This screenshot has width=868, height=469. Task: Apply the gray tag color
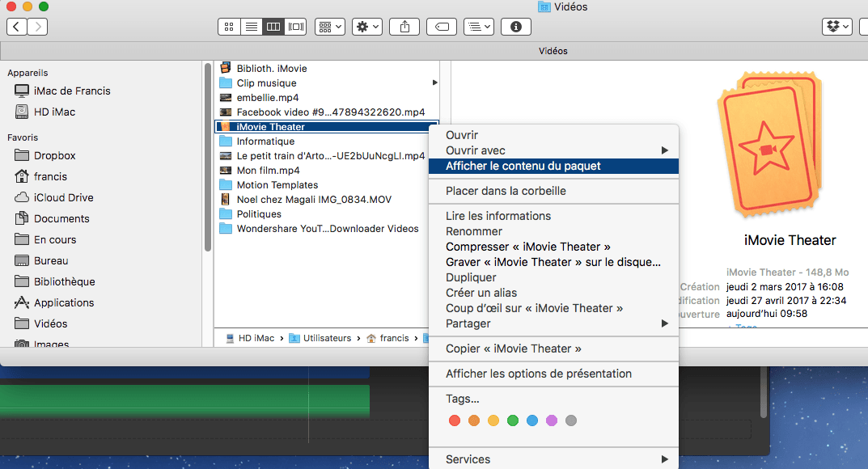click(x=571, y=420)
